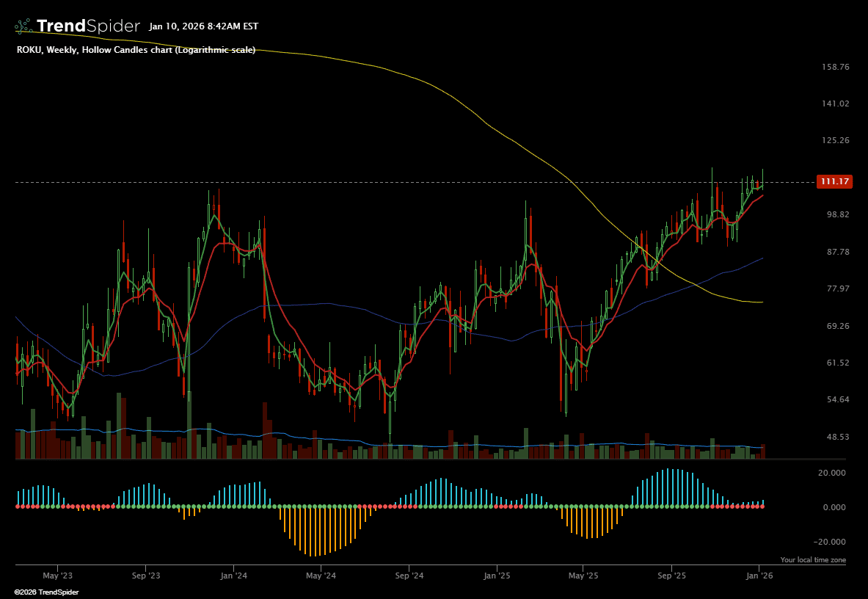Screen dimensions: 868x599
Task: Click the 77.97 price axis label
Action: [x=837, y=288]
